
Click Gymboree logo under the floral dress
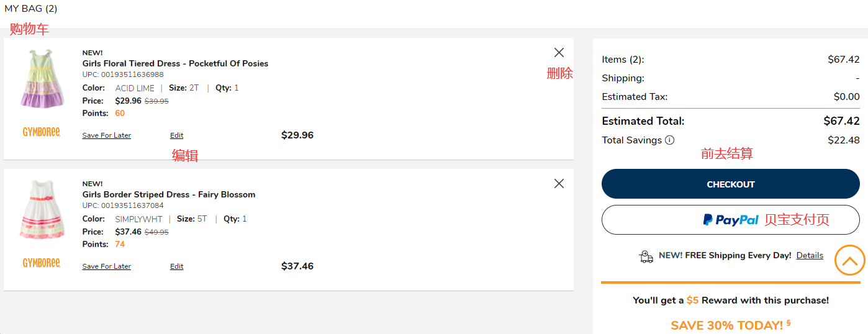coord(42,132)
